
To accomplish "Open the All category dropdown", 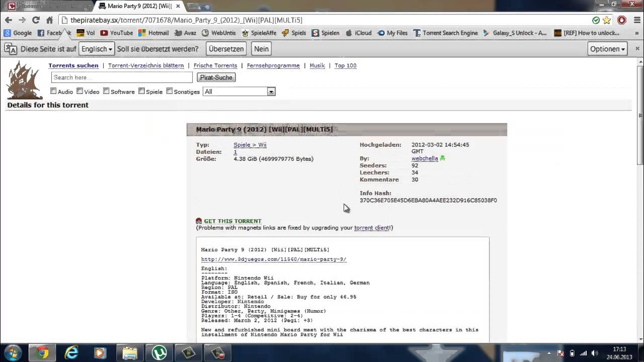I will point(239,92).
